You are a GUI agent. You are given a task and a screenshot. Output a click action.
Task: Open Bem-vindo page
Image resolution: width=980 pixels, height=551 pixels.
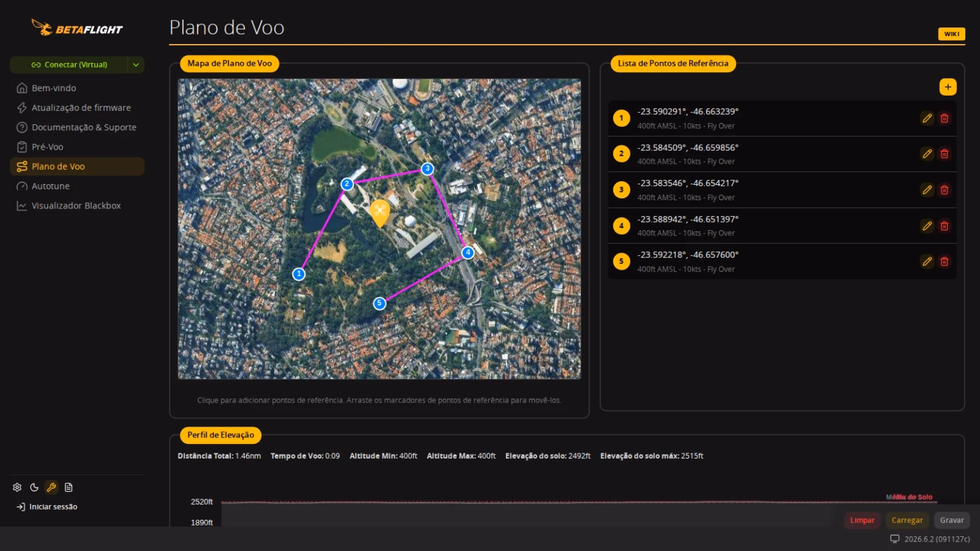coord(77,88)
